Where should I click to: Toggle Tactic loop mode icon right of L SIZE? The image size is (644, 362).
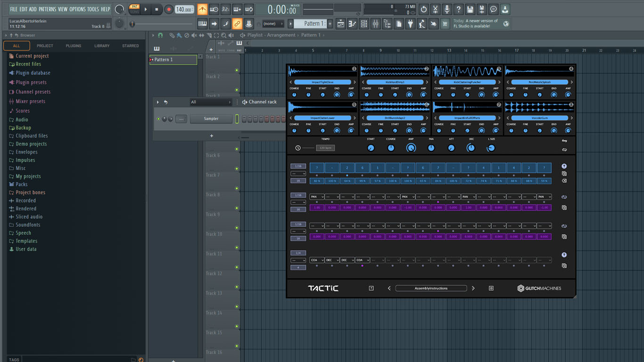(x=564, y=150)
